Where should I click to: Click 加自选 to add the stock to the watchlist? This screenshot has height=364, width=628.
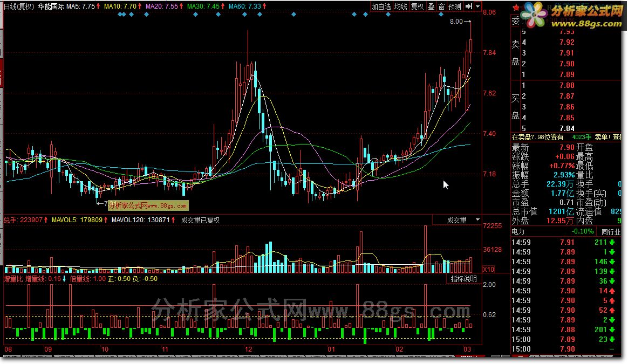[x=381, y=6]
